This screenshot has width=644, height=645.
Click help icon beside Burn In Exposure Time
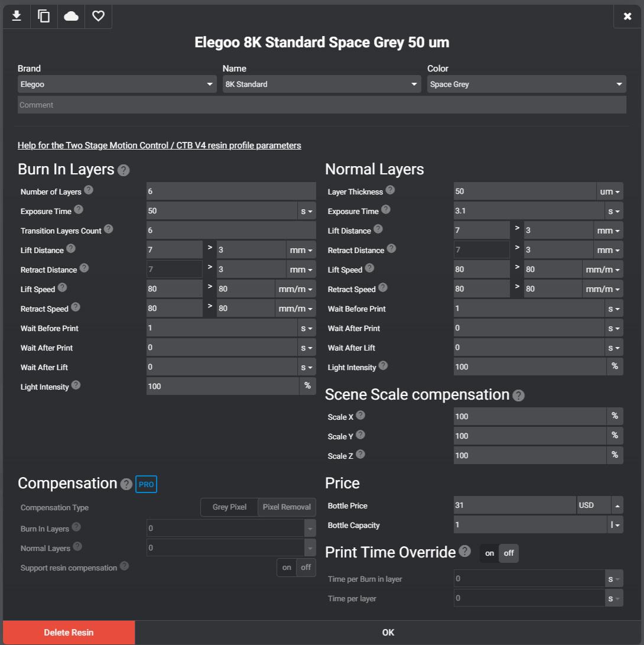click(x=79, y=209)
